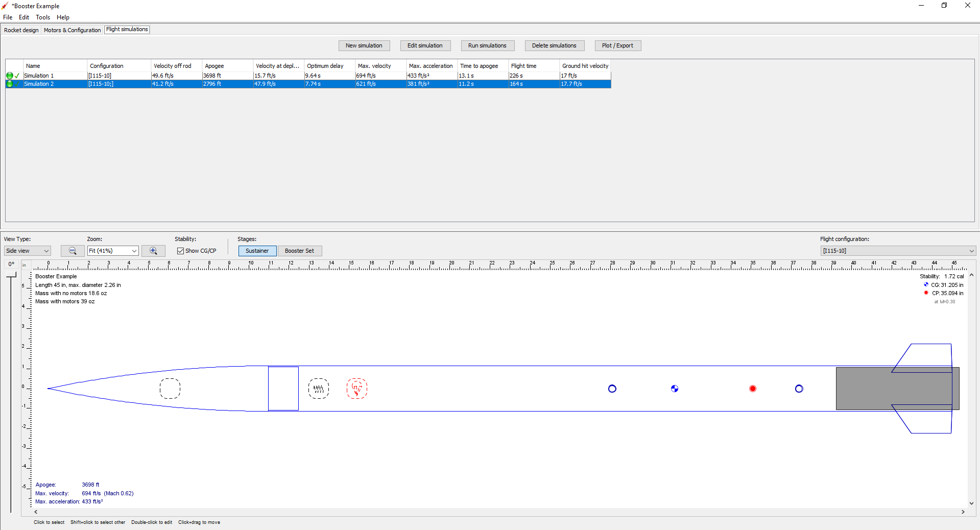The image size is (980, 530).
Task: Click the zoom in magnifier icon
Action: 153,251
